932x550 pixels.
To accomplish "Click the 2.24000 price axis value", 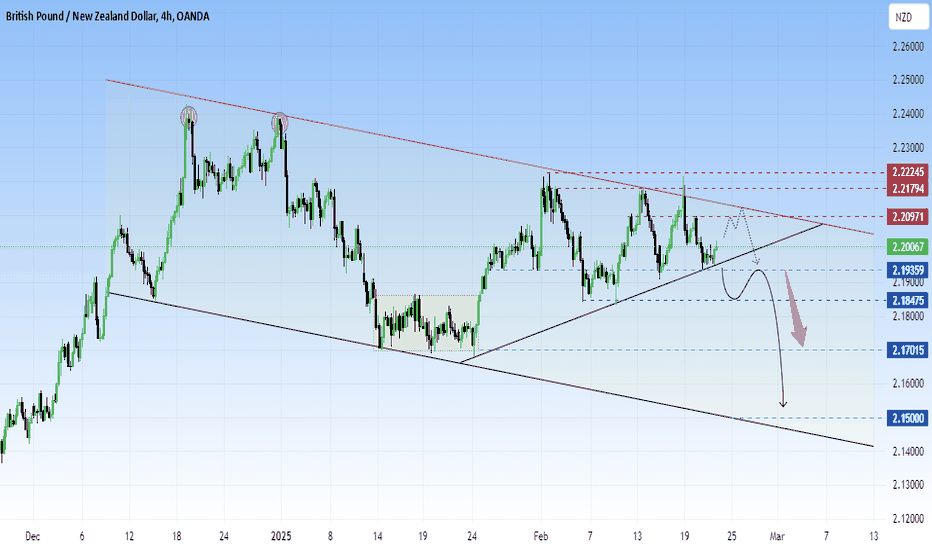I will [x=908, y=114].
